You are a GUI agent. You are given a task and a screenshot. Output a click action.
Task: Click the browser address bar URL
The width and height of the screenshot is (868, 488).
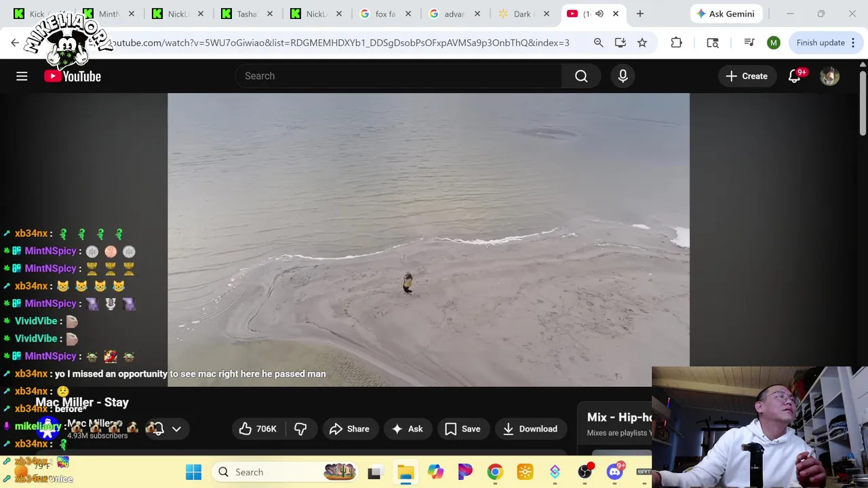click(x=339, y=43)
